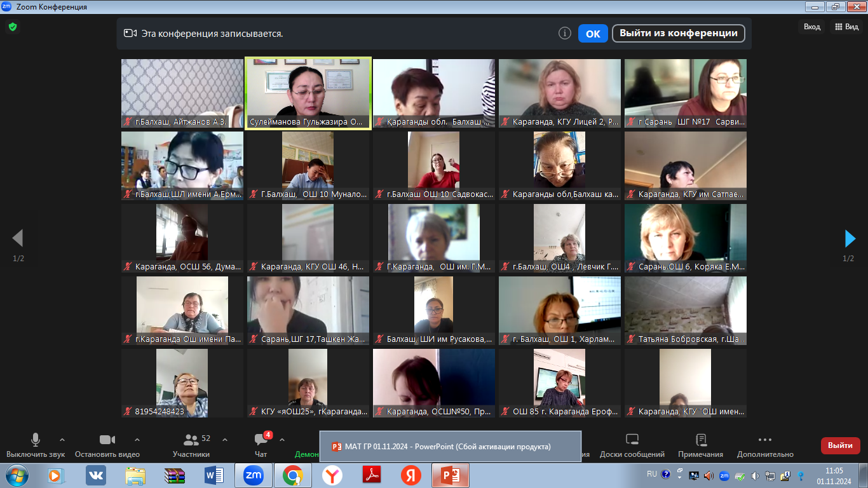
Task: Open the Вид view layout menu
Action: point(846,27)
